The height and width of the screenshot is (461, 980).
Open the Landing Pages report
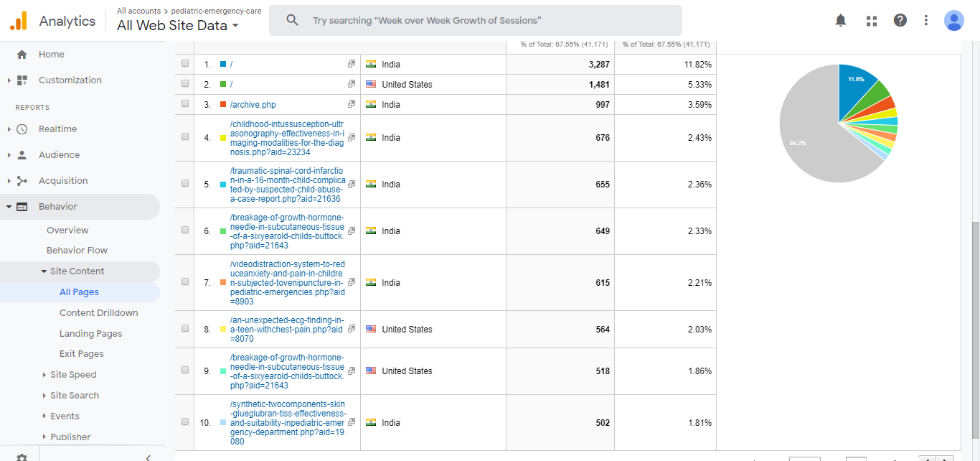pos(90,334)
